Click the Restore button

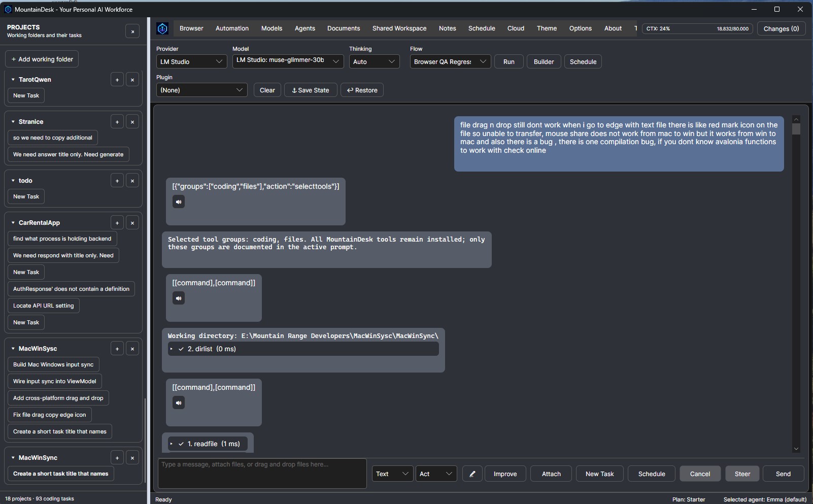tap(362, 90)
